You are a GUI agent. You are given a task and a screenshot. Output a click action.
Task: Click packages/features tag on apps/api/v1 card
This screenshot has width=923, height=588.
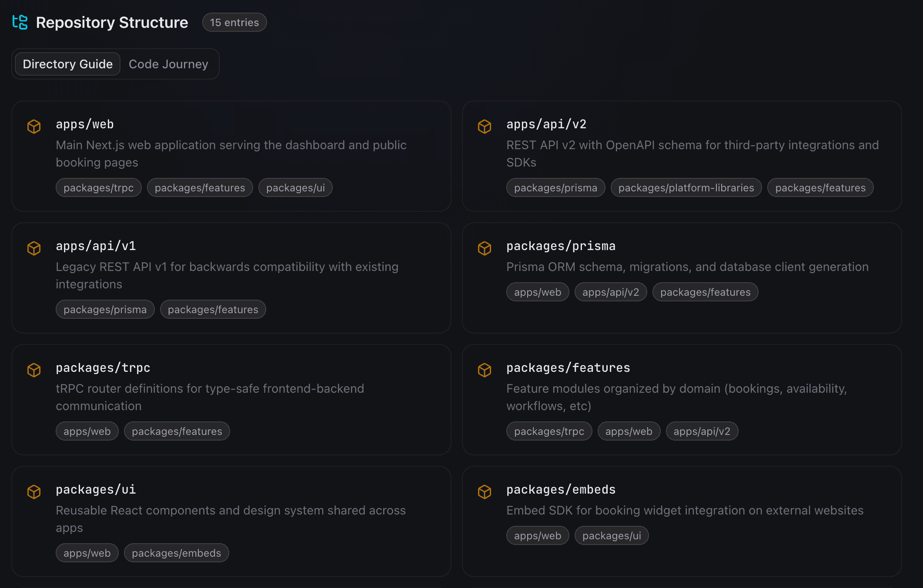pos(213,309)
